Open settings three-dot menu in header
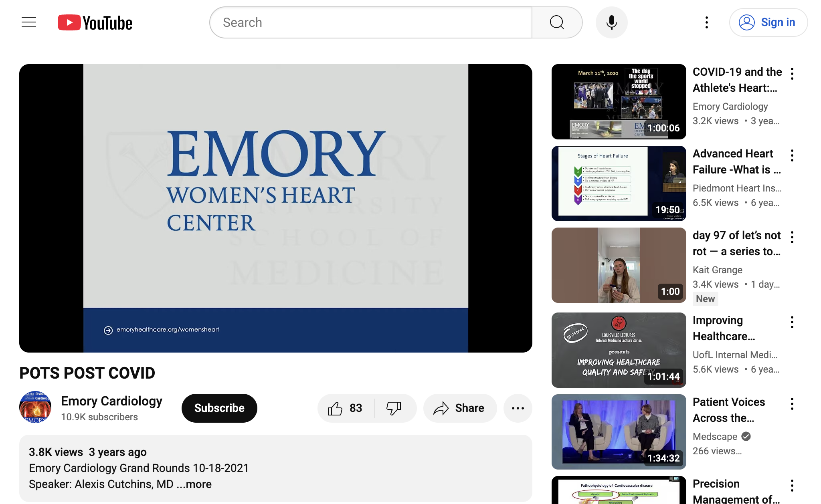The height and width of the screenshot is (504, 821). pyautogui.click(x=707, y=22)
